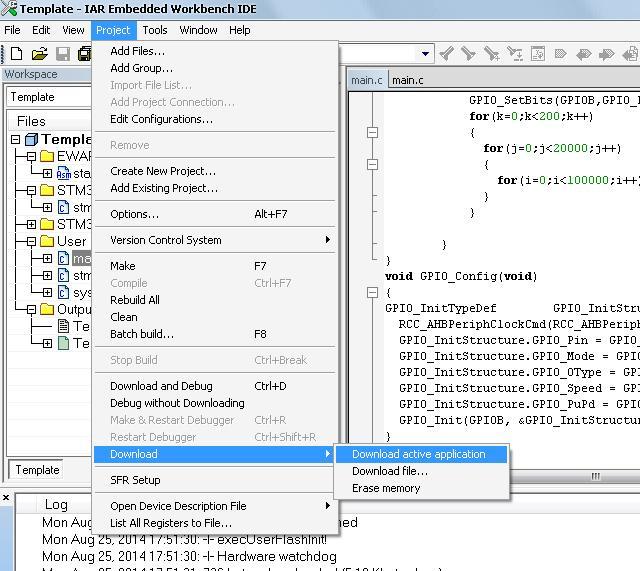This screenshot has width=640, height=571.
Task: Collapse the for(k=0;k<200;k++) code block
Action: click(x=372, y=132)
